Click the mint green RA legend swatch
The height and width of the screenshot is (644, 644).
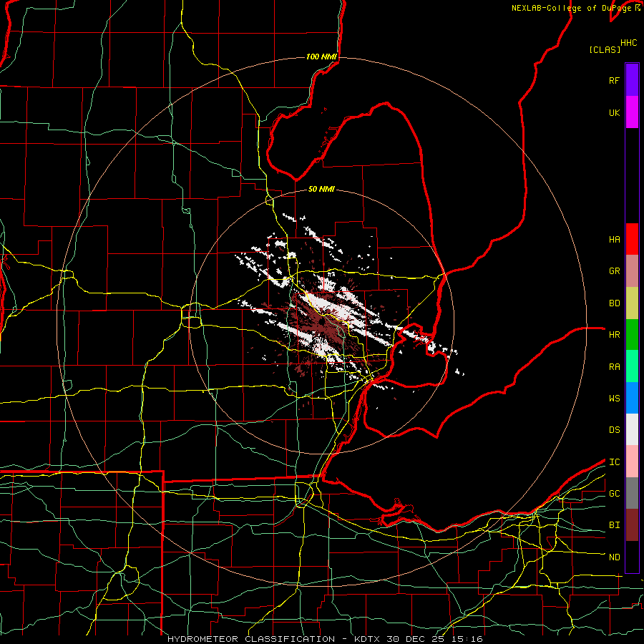[x=632, y=366]
